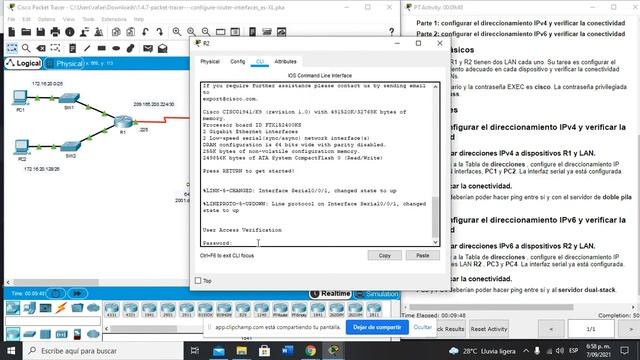The height and width of the screenshot is (360, 640).
Task: Click the Copy button below the CLI
Action: click(384, 256)
